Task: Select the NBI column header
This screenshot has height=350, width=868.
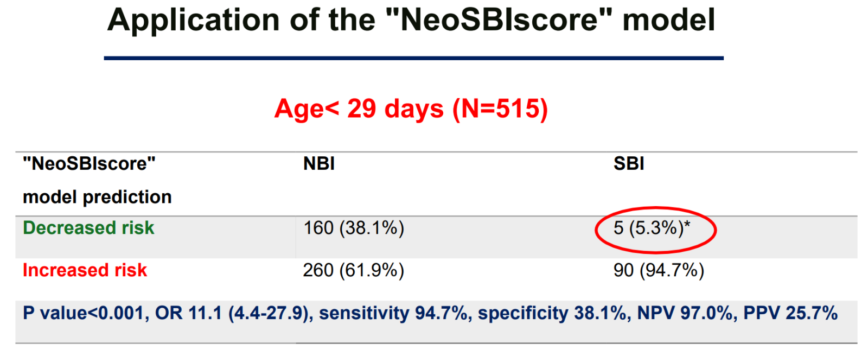Action: click(319, 163)
